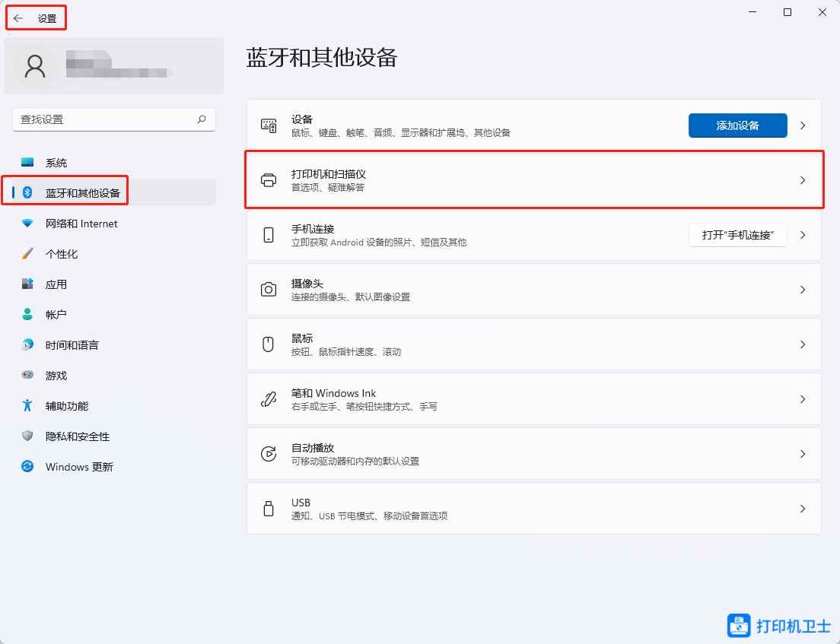Click the 可移动驱动器和内存的默认设置 subtitle
This screenshot has width=840, height=644.
click(355, 461)
